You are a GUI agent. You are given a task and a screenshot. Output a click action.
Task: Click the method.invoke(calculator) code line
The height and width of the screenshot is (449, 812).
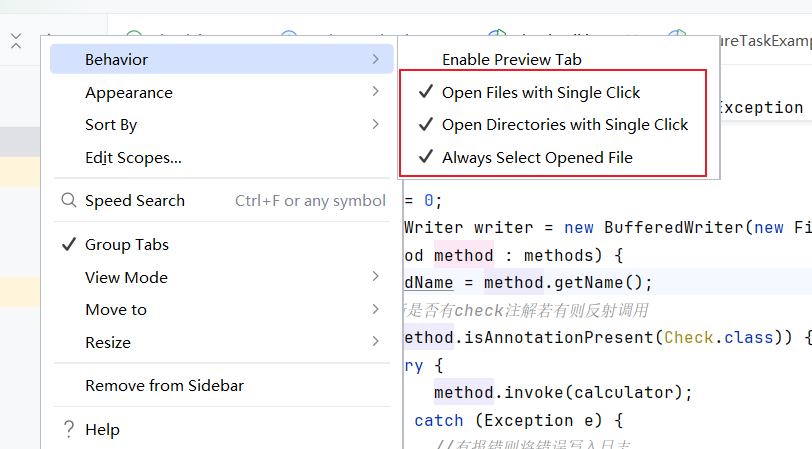click(x=563, y=392)
